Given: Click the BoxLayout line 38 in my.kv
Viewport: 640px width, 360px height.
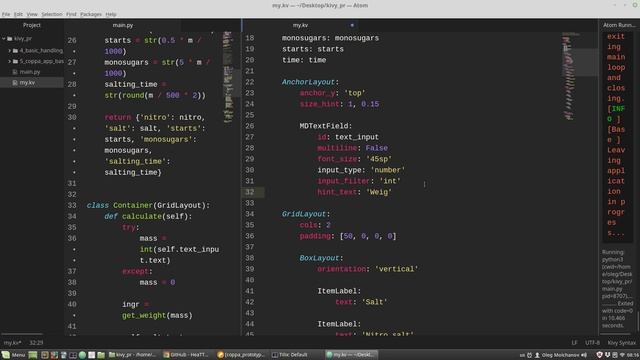Looking at the screenshot, I should [x=321, y=258].
